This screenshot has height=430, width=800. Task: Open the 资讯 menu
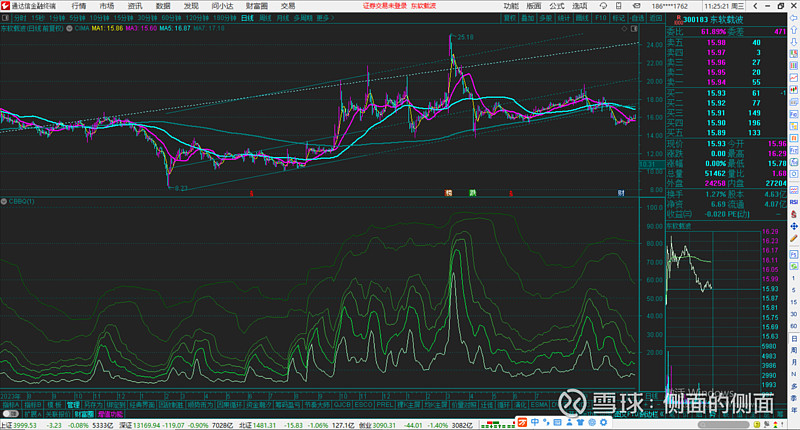tap(135, 6)
